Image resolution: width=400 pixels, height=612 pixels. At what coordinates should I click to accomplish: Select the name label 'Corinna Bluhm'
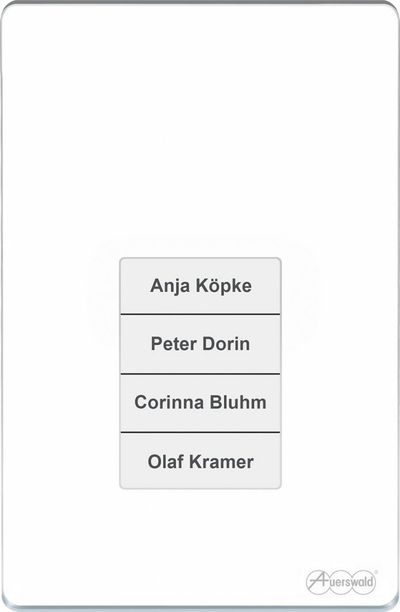[200, 402]
